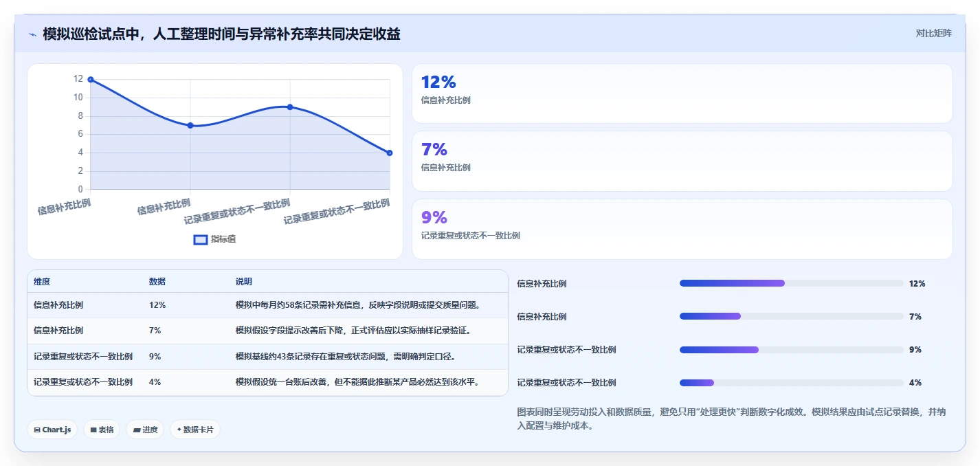The image size is (980, 466).
Task: Select the large 7% stat card value
Action: pyautogui.click(x=434, y=149)
